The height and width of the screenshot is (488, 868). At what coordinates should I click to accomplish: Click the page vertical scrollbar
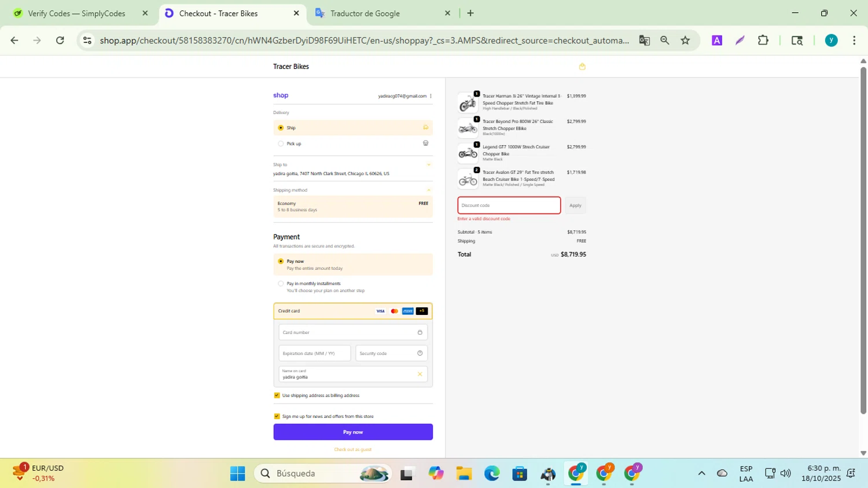click(863, 240)
